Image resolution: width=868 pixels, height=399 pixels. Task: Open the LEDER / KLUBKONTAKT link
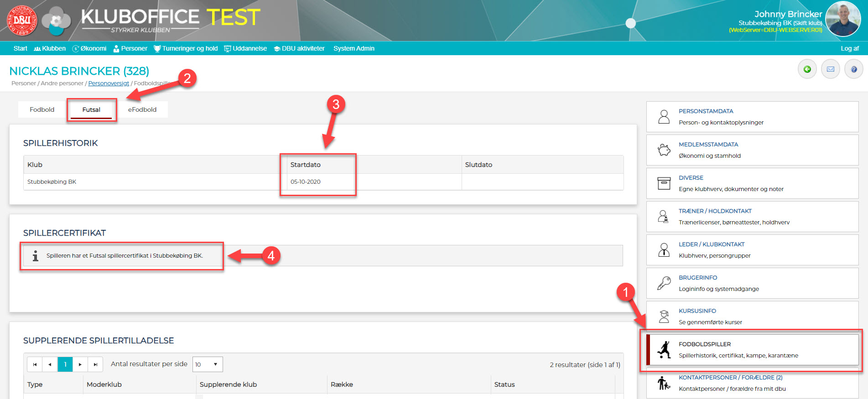click(712, 244)
